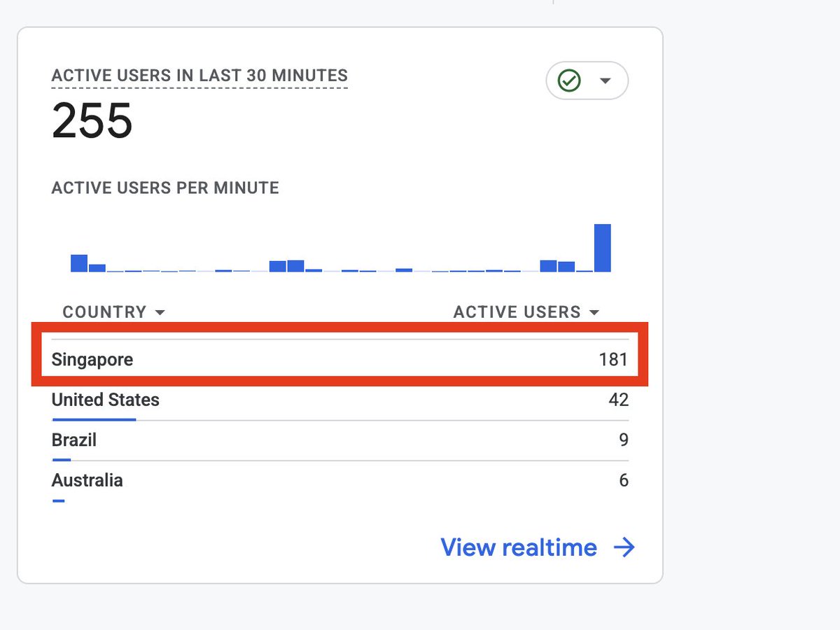Select the Brazil country row

(340, 440)
